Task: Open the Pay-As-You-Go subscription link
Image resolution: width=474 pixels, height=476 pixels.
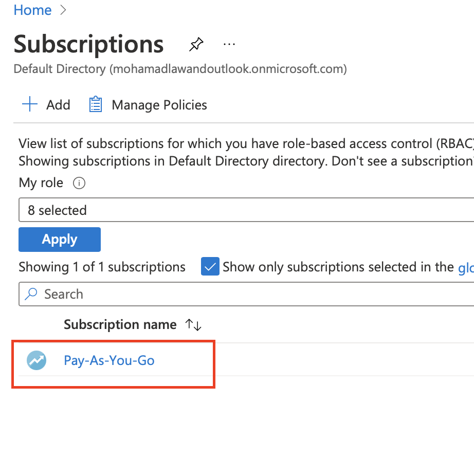Action: [109, 360]
